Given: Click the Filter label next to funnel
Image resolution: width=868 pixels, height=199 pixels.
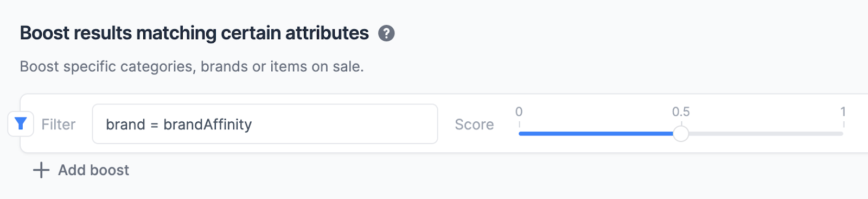Looking at the screenshot, I should [x=59, y=125].
